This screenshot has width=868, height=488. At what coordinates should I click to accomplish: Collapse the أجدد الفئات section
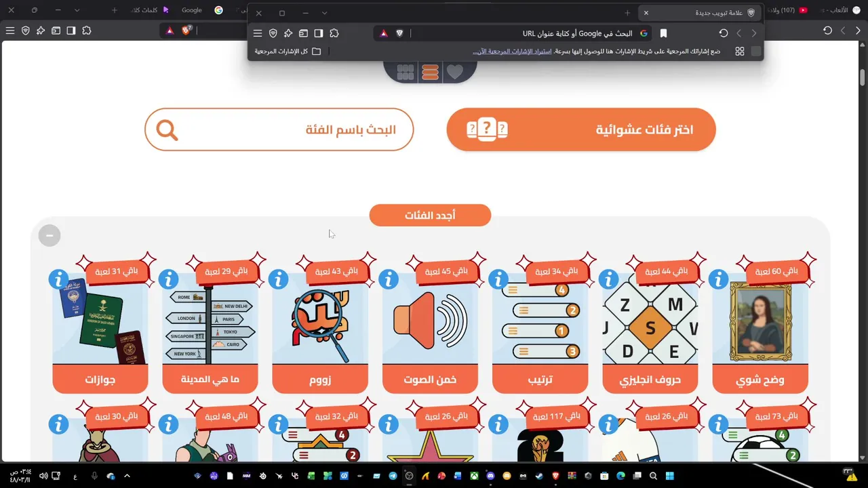(x=50, y=235)
